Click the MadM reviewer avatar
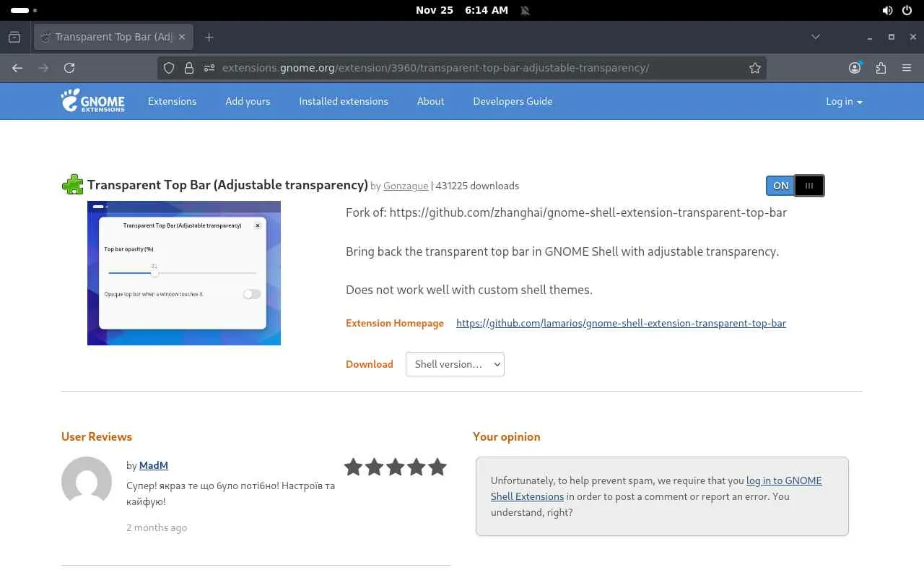The image size is (924, 578). point(87,482)
